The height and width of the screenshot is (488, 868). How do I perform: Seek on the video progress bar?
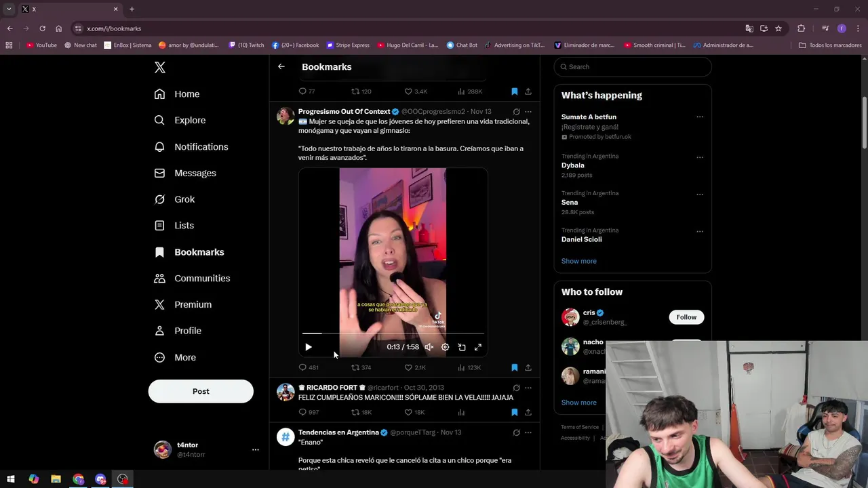(393, 333)
